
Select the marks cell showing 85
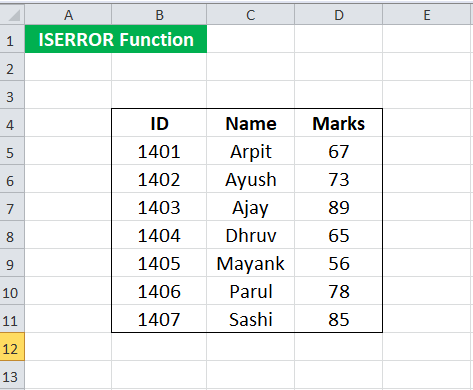click(x=338, y=319)
